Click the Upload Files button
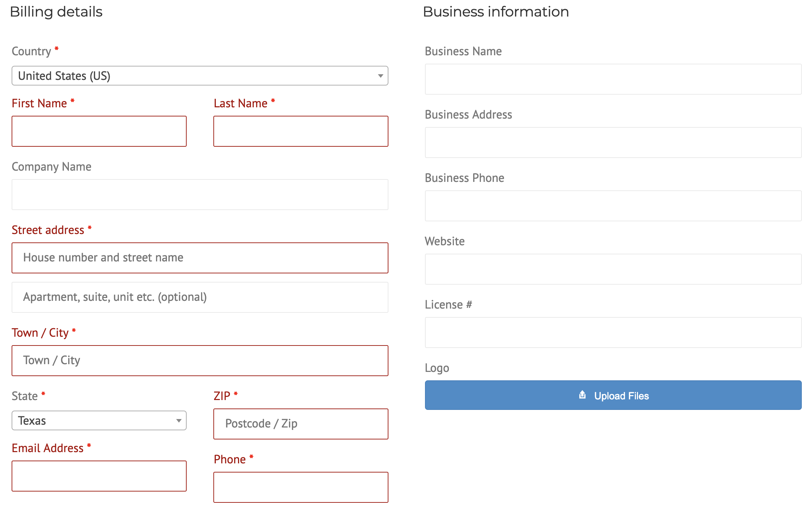Screen dimensions: 812x507 click(x=613, y=395)
